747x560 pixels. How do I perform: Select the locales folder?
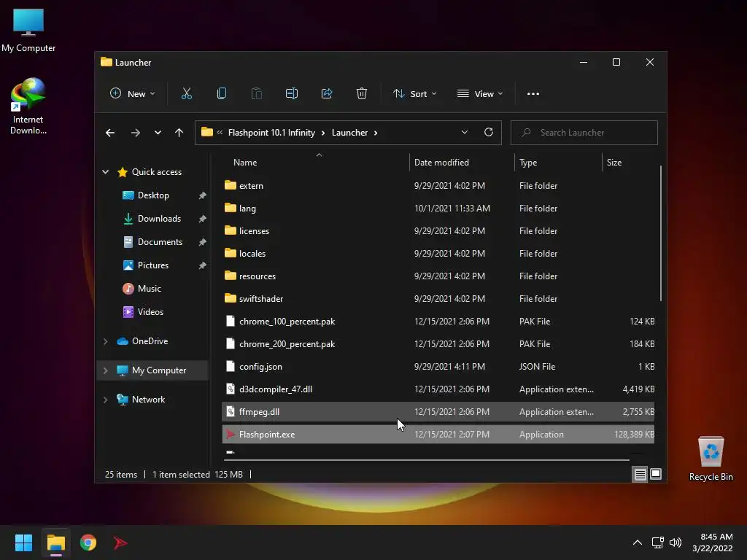[x=438, y=253]
